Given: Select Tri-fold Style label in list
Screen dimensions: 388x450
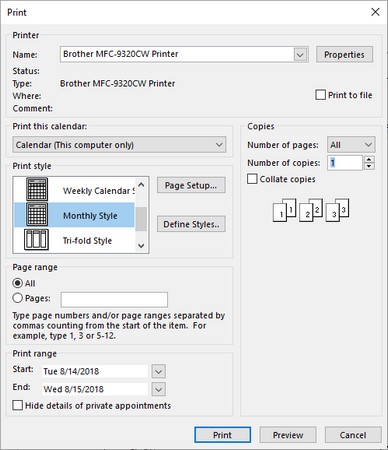Looking at the screenshot, I should pos(87,241).
